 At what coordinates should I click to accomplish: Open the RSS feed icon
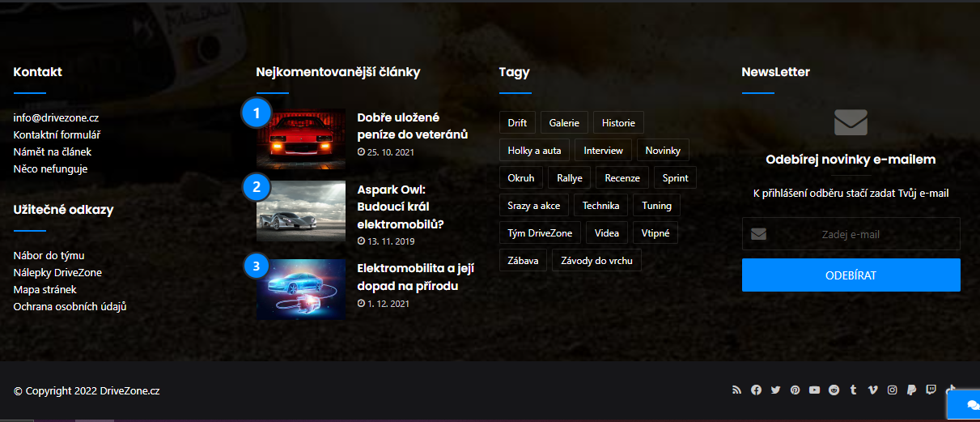pyautogui.click(x=736, y=390)
